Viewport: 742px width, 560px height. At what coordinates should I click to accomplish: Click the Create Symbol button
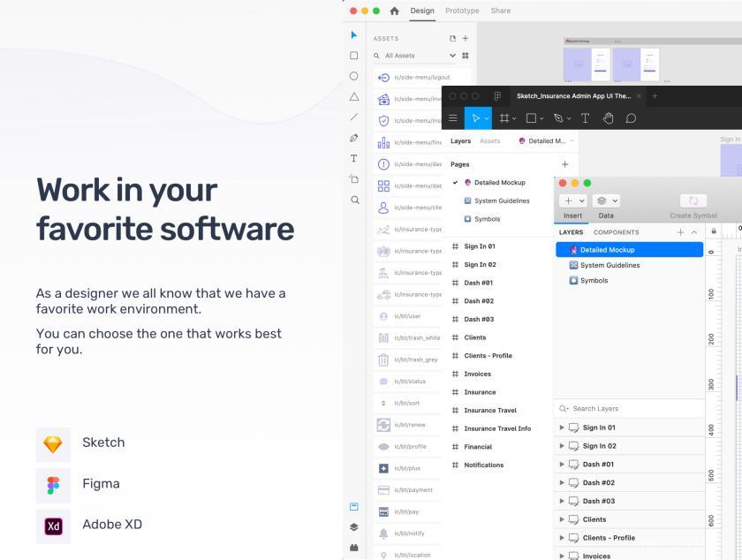[x=693, y=207]
